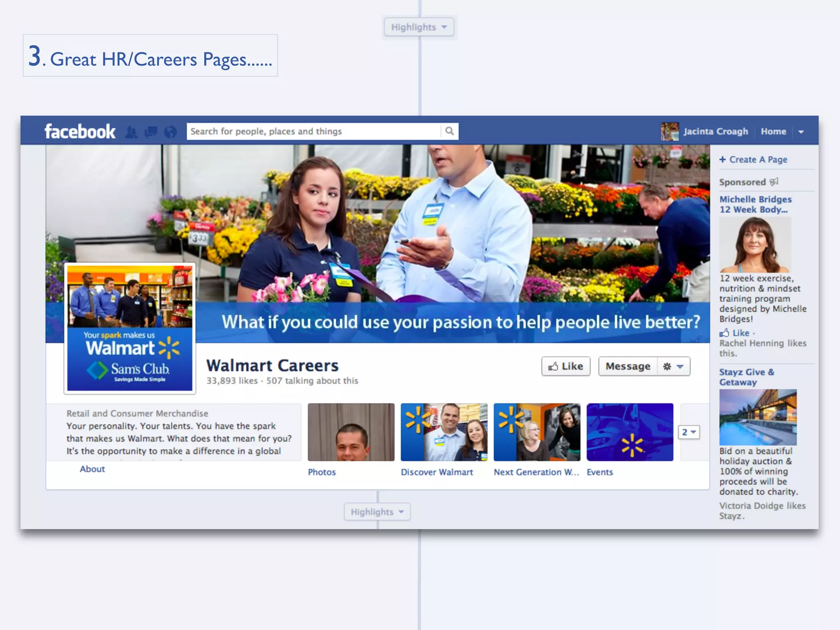The height and width of the screenshot is (630, 840).
Task: Open the top Highlights dropdown
Action: 419,27
